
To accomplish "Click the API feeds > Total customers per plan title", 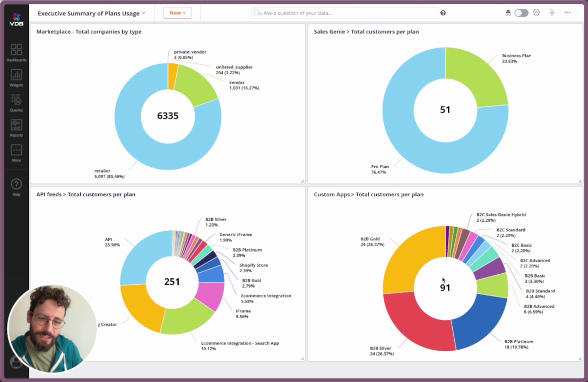I will pyautogui.click(x=86, y=194).
